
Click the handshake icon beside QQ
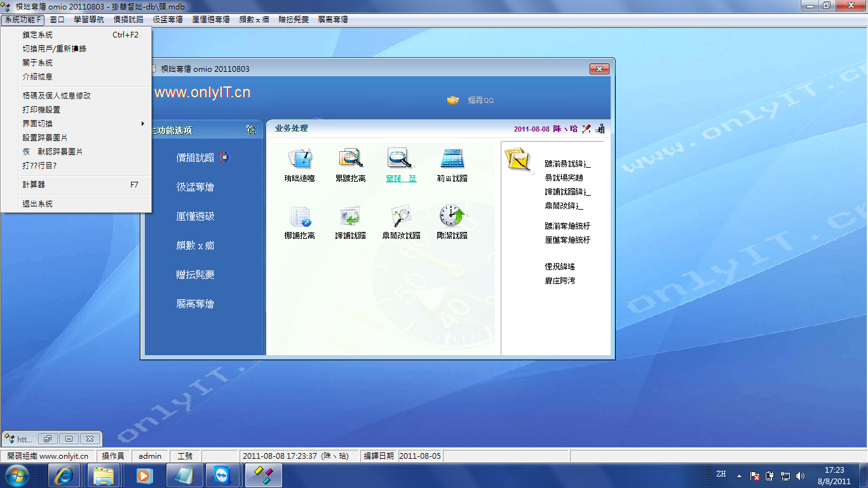coord(452,100)
